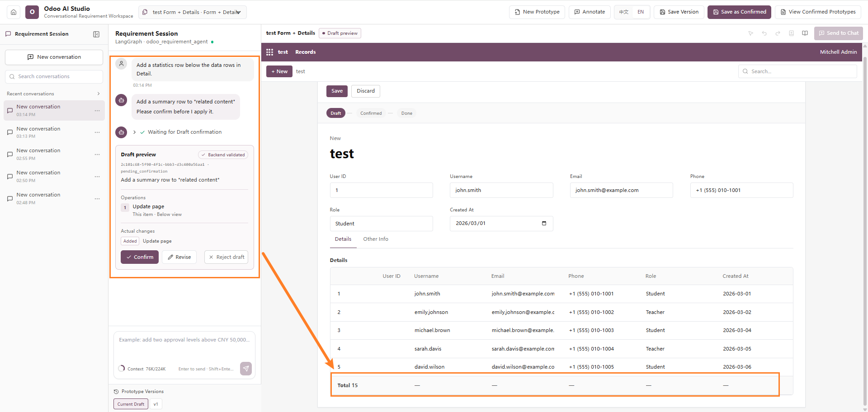Switch the language to EN
The image size is (868, 412).
641,12
